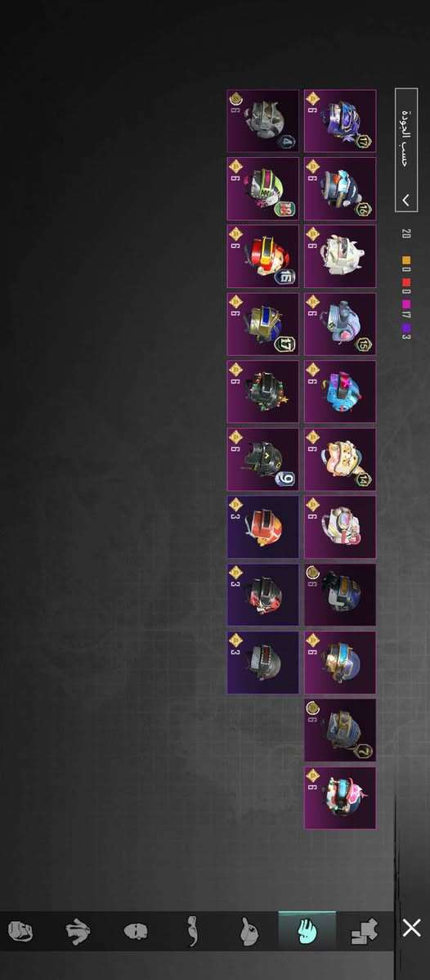The height and width of the screenshot is (980, 430).
Task: Open the jacket outfit category tab
Action: click(78, 932)
